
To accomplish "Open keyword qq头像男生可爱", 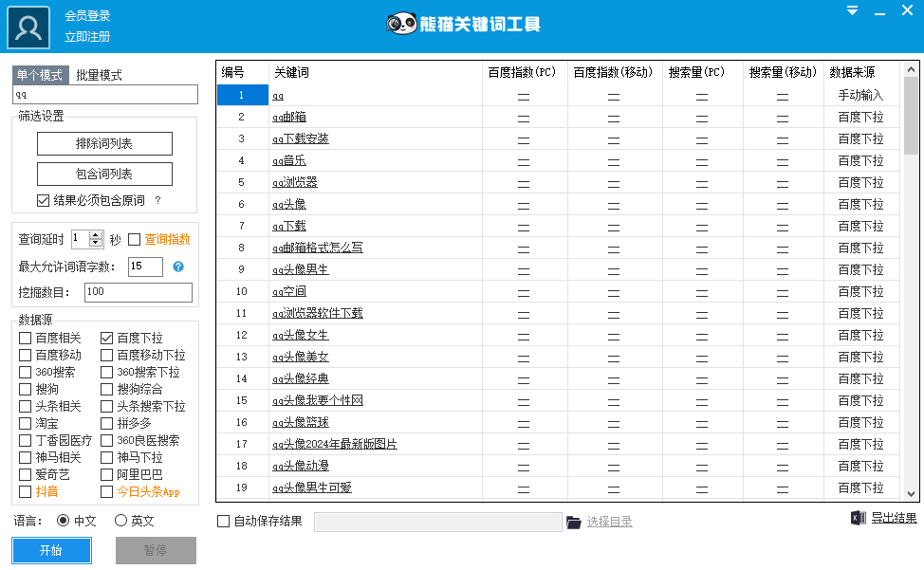I will 312,487.
